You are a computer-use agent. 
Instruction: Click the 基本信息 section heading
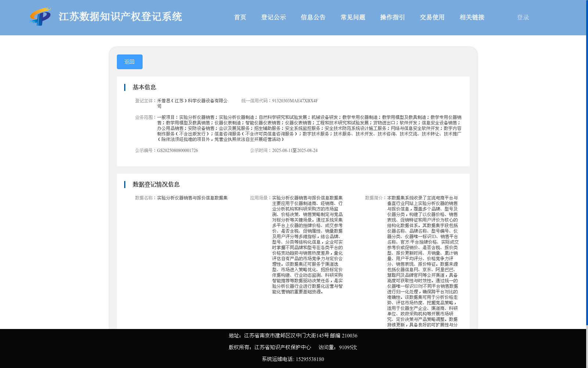144,87
